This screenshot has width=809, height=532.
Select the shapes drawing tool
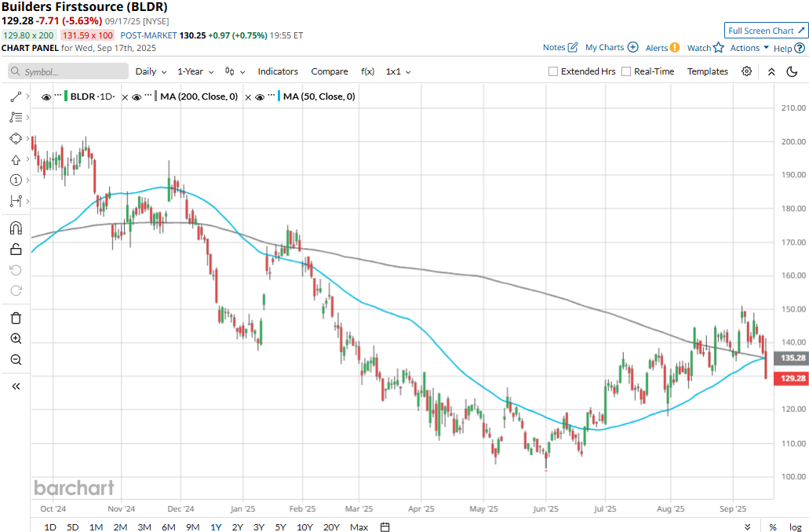pos(16,139)
